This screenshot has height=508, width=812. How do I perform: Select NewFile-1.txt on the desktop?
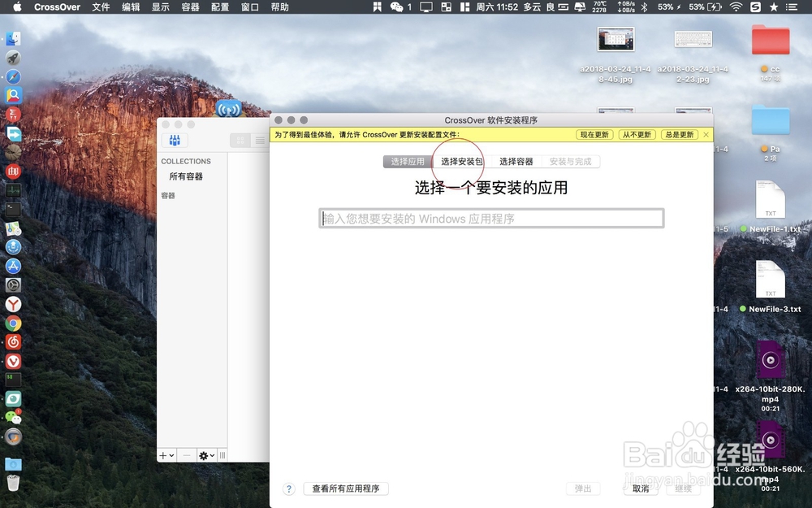click(771, 200)
